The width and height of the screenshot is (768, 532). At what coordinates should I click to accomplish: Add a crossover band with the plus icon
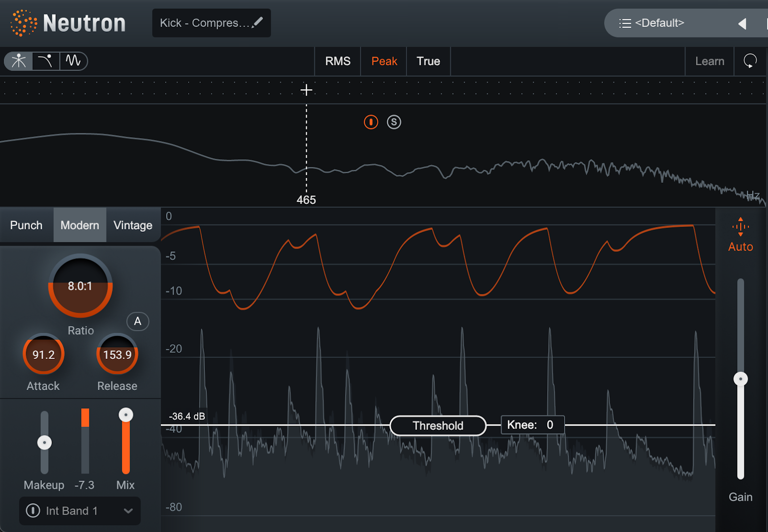306,90
